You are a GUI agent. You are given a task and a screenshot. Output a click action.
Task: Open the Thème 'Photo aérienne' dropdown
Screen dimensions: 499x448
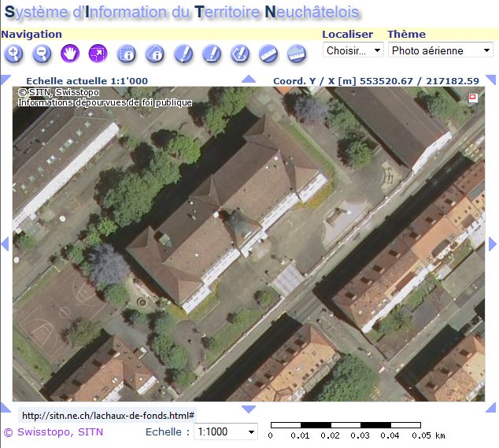(x=441, y=50)
